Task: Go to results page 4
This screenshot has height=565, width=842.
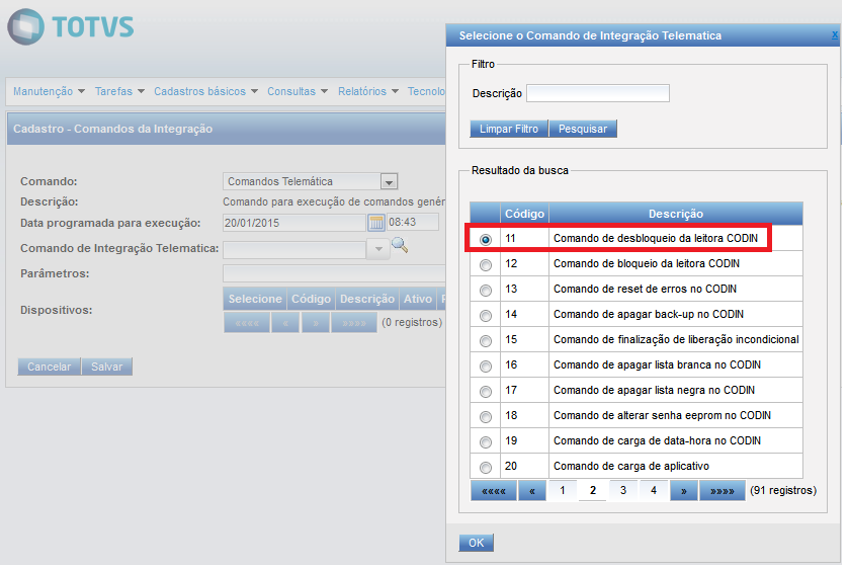Action: [654, 490]
